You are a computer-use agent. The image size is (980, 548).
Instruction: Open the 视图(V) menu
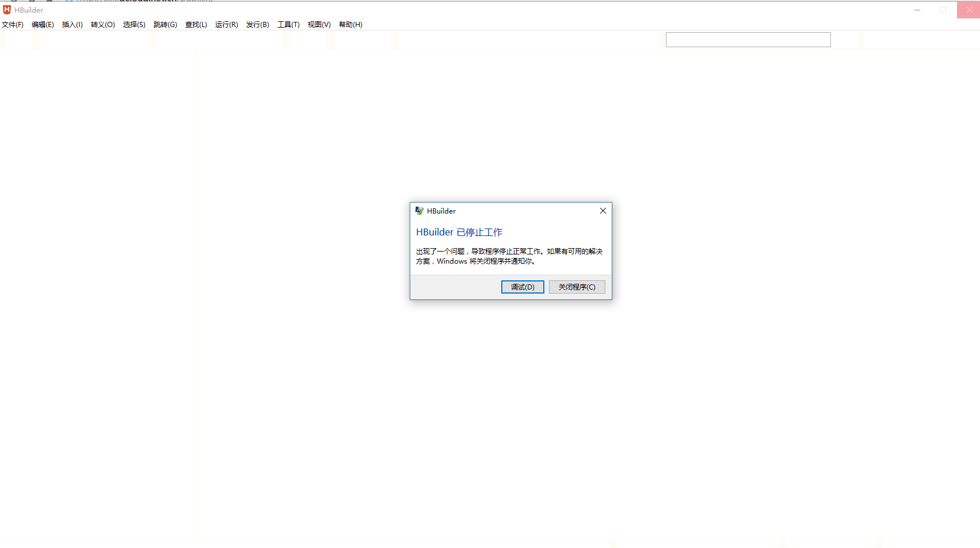[319, 25]
